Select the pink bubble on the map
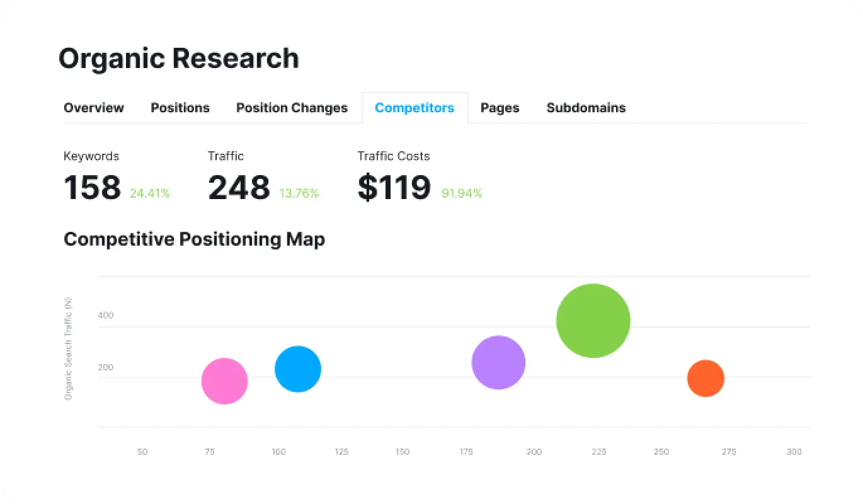The width and height of the screenshot is (863, 504). 224,381
